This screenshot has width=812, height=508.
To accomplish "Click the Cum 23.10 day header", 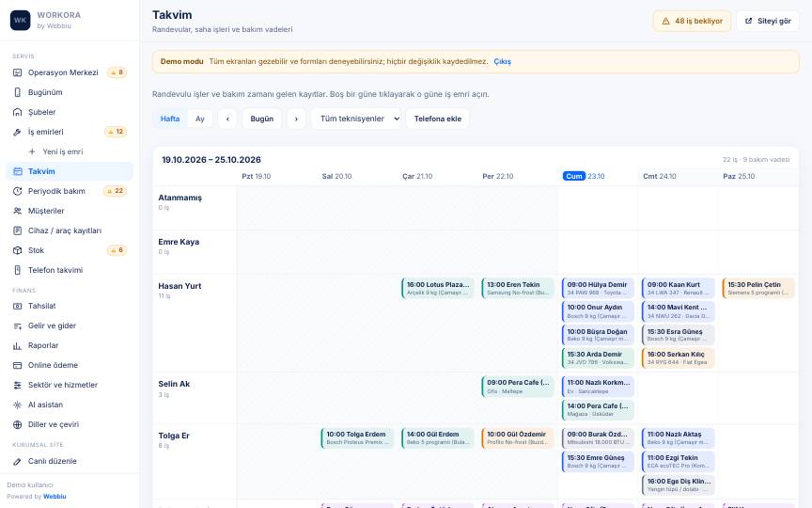I will click(x=584, y=176).
